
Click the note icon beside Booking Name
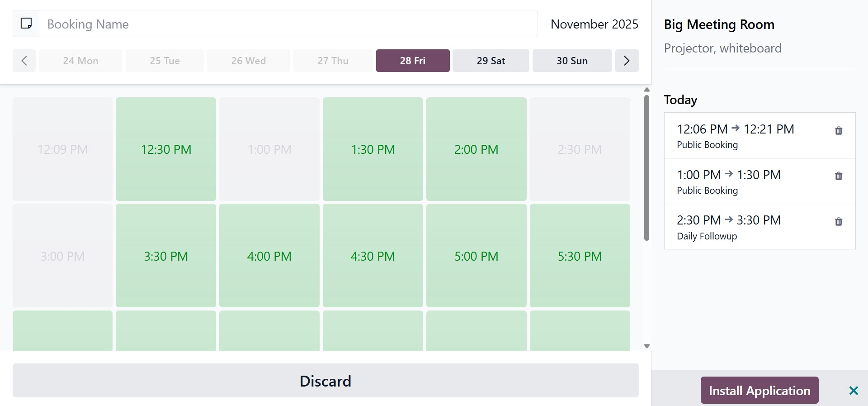click(26, 24)
